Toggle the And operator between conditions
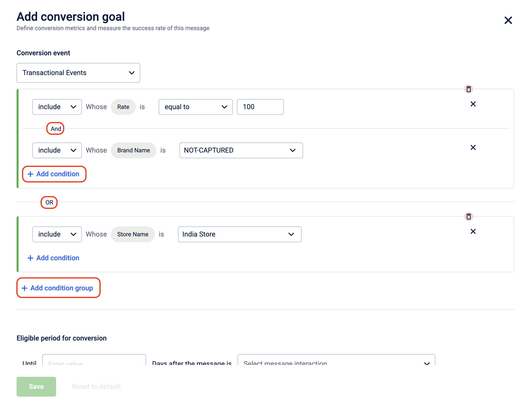This screenshot has width=532, height=402. 56,129
